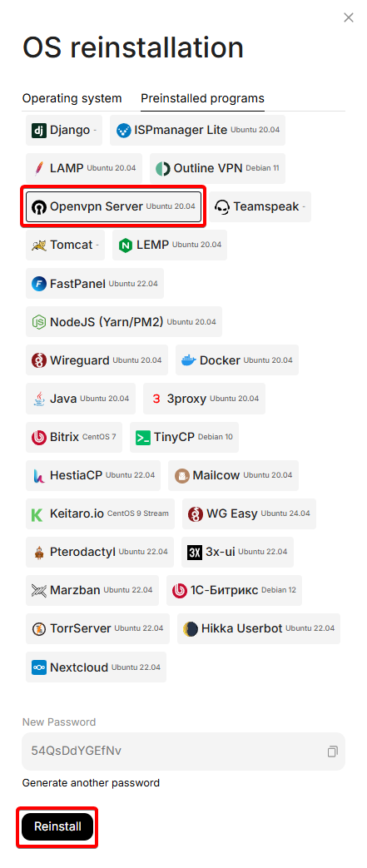
Task: Switch to Operating system tab
Action: [72, 98]
